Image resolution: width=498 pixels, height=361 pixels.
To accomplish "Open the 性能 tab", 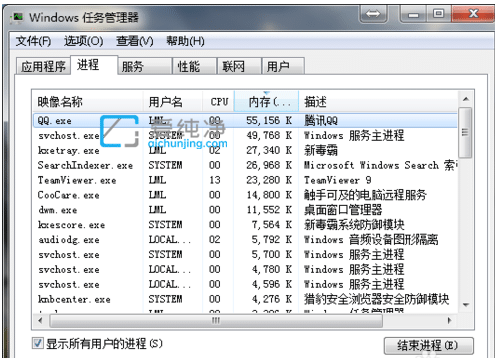I will point(194,66).
